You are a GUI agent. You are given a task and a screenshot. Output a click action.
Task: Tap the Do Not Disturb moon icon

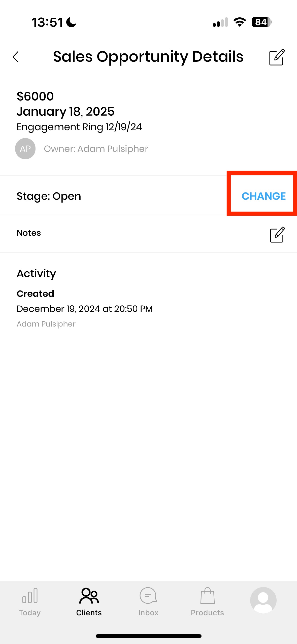click(x=71, y=22)
